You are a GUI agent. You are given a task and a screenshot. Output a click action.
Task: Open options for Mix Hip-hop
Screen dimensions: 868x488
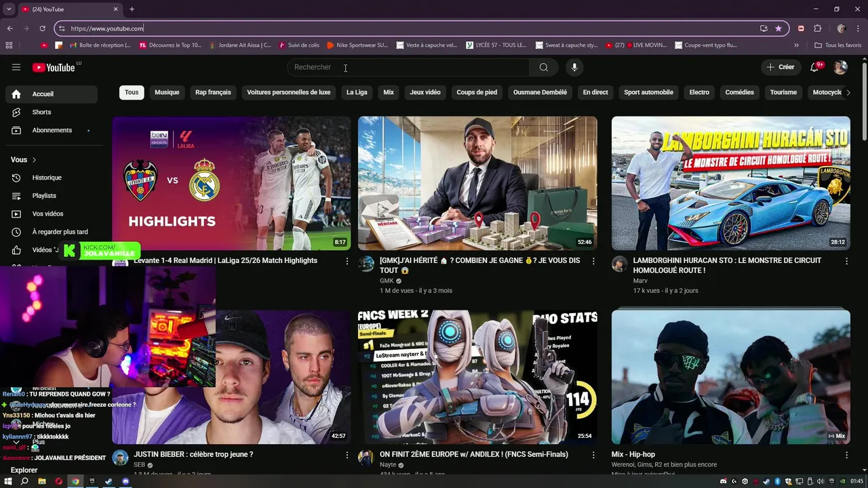(846, 455)
